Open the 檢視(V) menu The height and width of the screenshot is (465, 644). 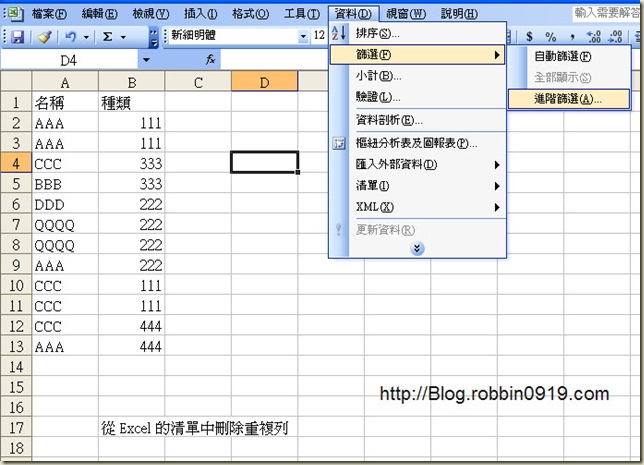(x=151, y=14)
